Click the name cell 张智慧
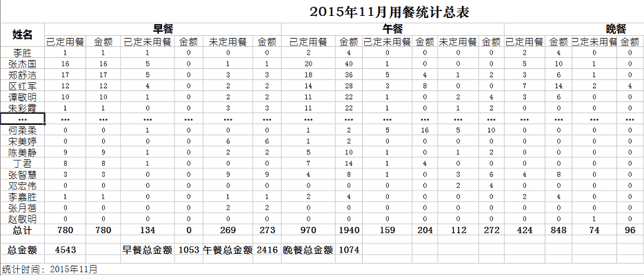 [x=23, y=175]
